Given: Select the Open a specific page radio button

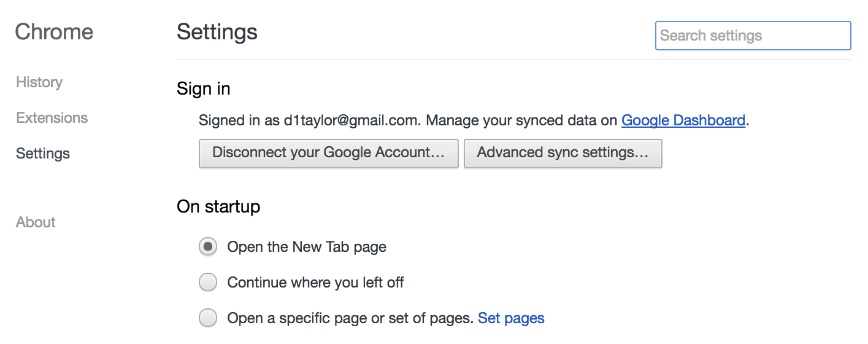Looking at the screenshot, I should (x=209, y=318).
